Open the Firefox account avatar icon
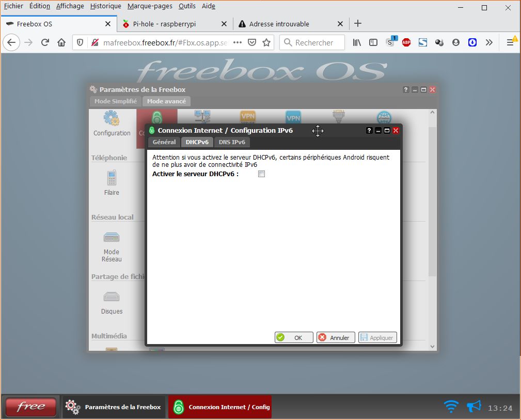The height and width of the screenshot is (420, 521). pyautogui.click(x=456, y=42)
